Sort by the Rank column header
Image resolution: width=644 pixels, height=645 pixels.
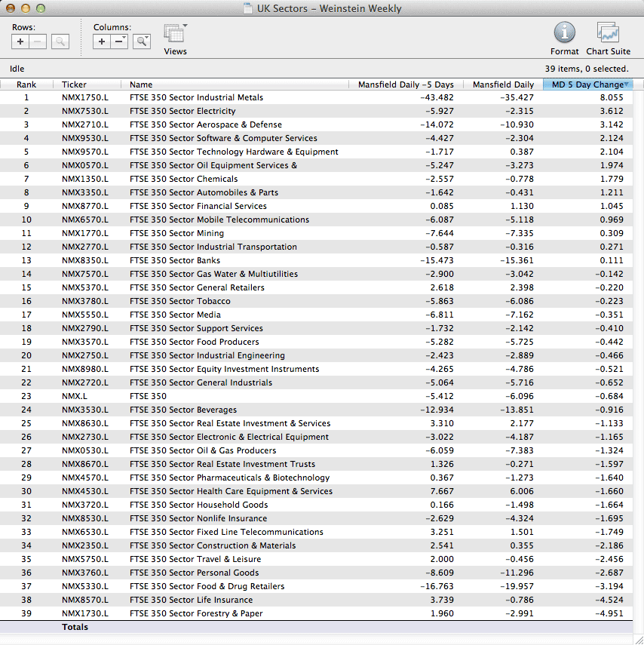(26, 84)
